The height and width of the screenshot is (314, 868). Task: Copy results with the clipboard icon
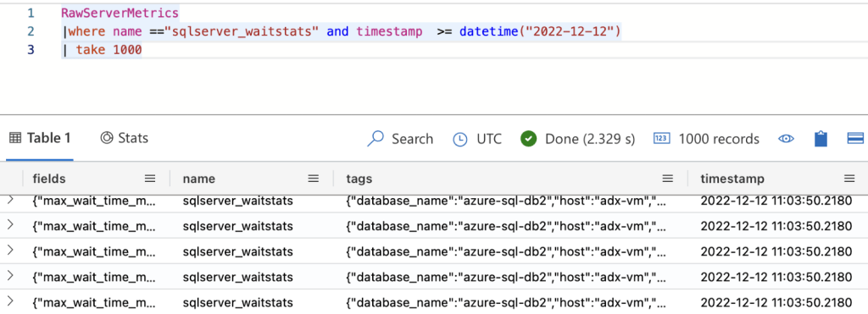click(821, 139)
